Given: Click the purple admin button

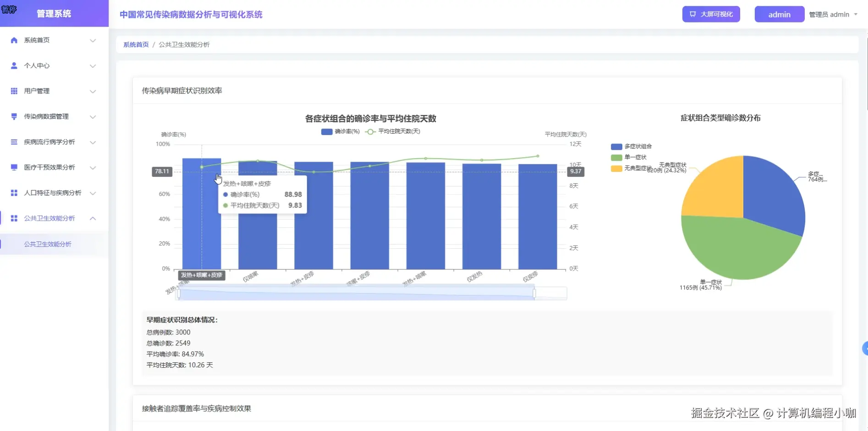Looking at the screenshot, I should point(779,14).
